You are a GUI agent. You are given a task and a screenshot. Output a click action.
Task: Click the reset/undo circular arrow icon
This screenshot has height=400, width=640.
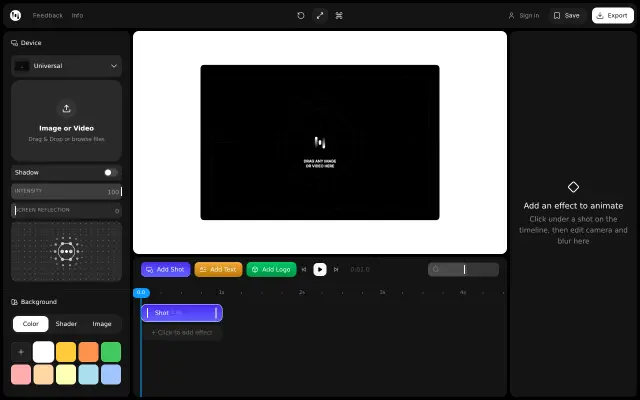point(301,16)
